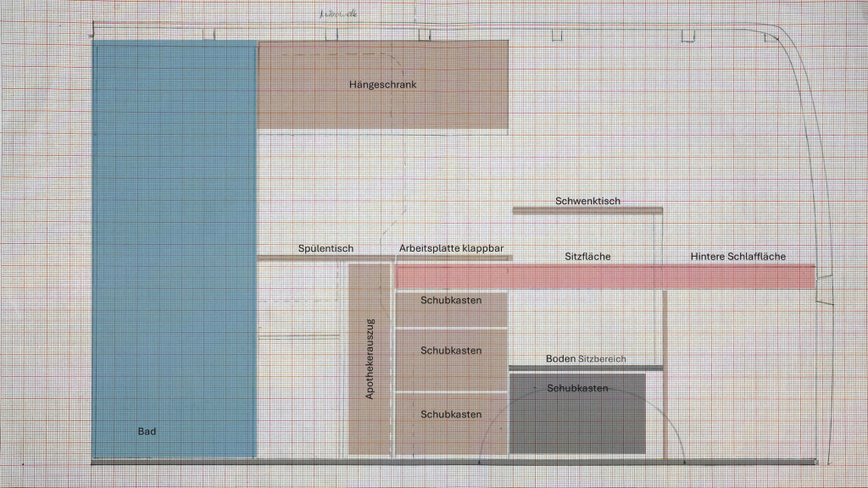Select the topmost brown Schubkasten drawer
The height and width of the screenshot is (488, 868).
pos(451,308)
